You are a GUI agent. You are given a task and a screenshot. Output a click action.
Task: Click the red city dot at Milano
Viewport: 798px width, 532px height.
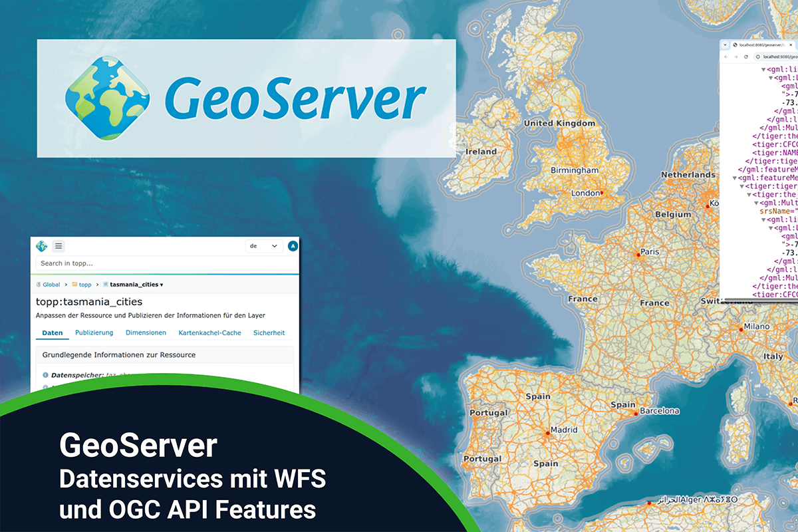click(741, 329)
